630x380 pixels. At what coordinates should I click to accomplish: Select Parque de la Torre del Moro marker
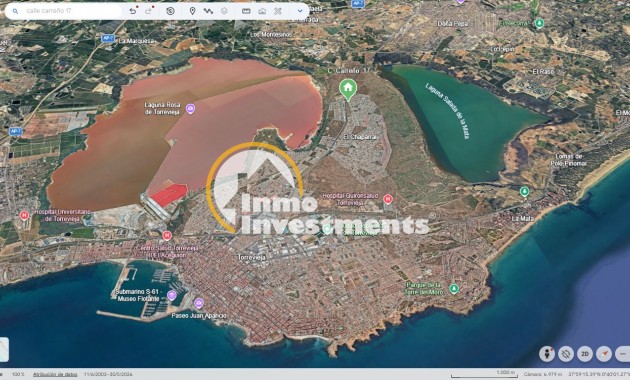click(454, 288)
